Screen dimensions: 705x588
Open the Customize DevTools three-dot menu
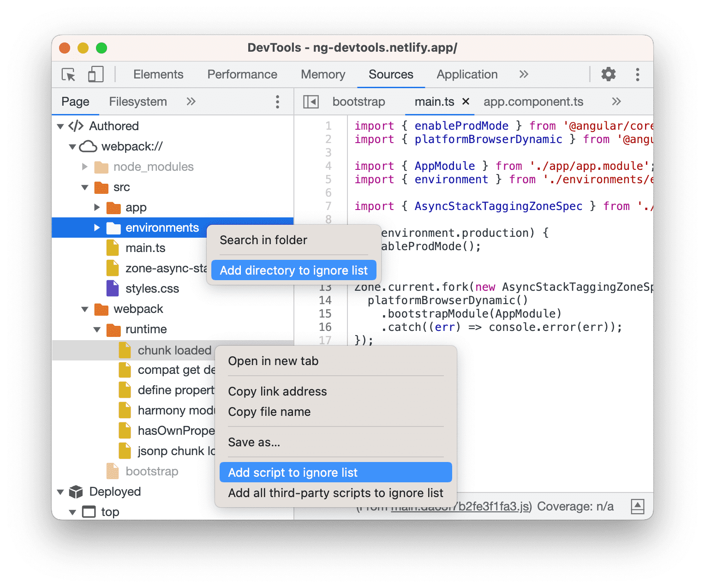(637, 74)
